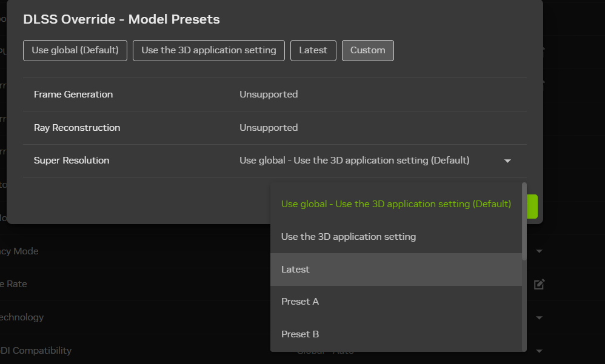
Task: Click the edit icon beside the rate setting
Action: coord(540,284)
